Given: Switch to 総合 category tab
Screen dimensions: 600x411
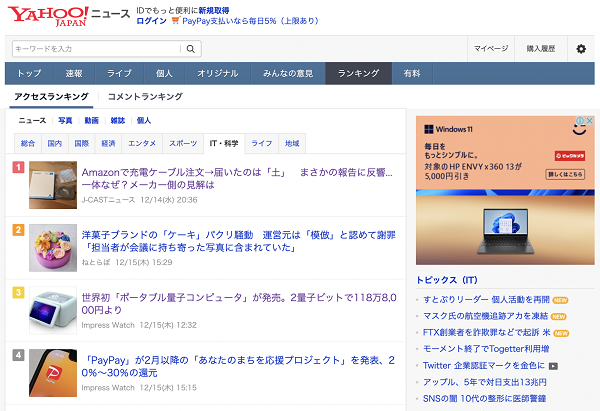Looking at the screenshot, I should coord(28,144).
